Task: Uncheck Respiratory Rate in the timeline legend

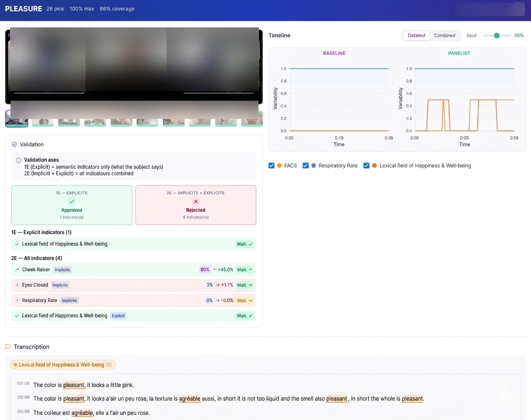Action: (306, 166)
